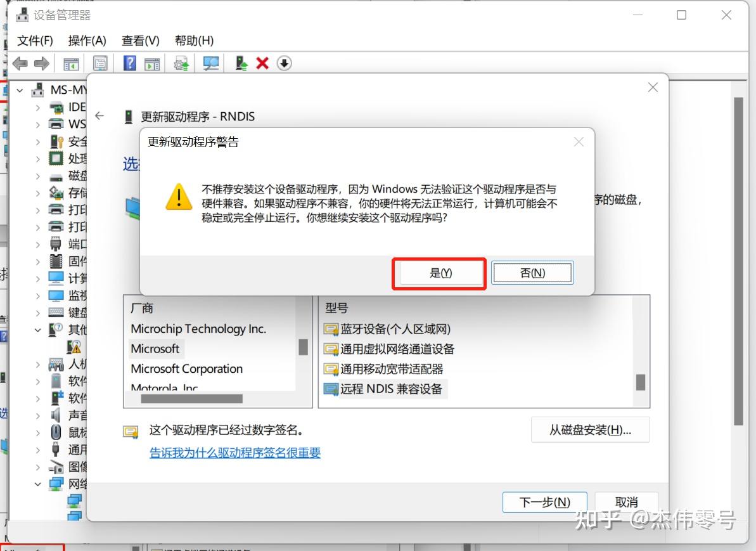This screenshot has width=756, height=551.
Task: Click the red X uninstall device icon
Action: point(262,63)
